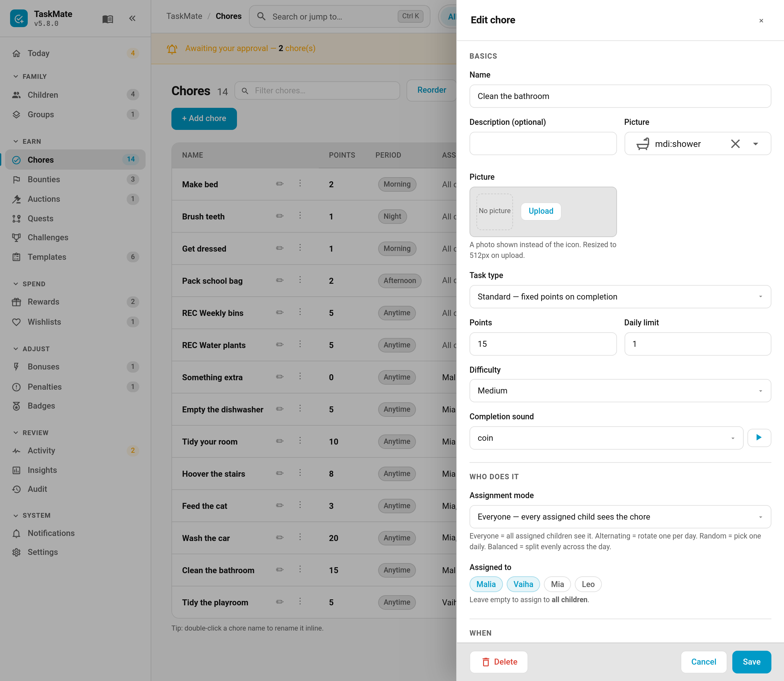
Task: Click pencil icon for Hover the stairs row
Action: point(280,474)
